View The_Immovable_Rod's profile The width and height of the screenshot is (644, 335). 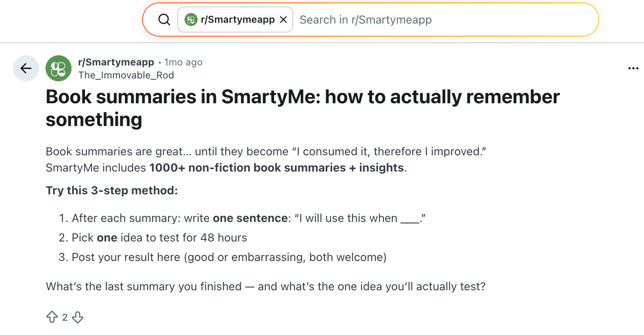126,75
